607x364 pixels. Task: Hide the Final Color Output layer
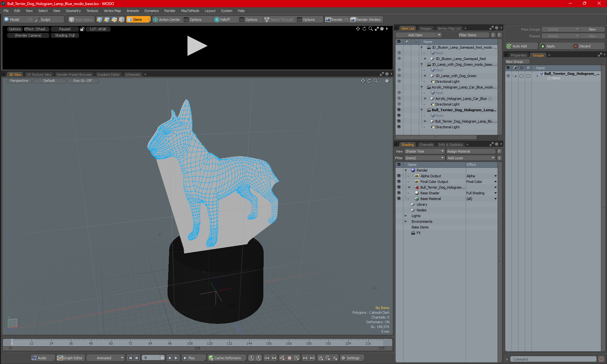click(399, 182)
